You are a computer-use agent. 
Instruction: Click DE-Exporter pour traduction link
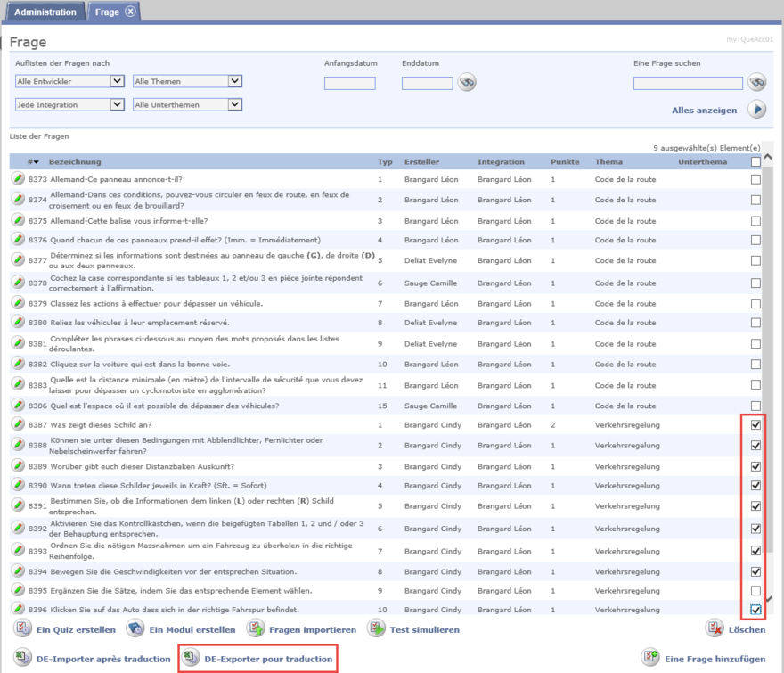coord(268,659)
